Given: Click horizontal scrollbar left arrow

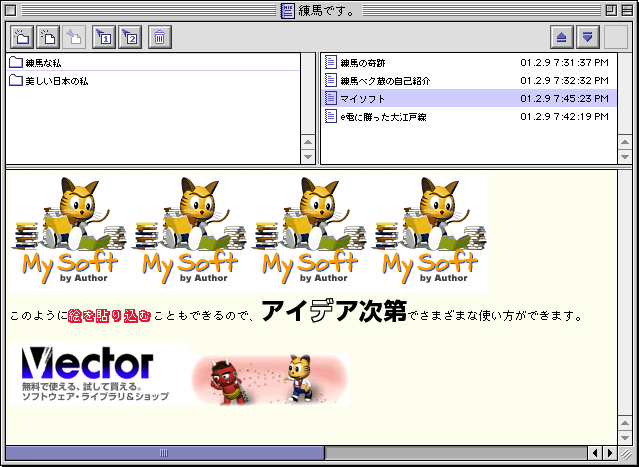Looking at the screenshot, I should tap(595, 453).
